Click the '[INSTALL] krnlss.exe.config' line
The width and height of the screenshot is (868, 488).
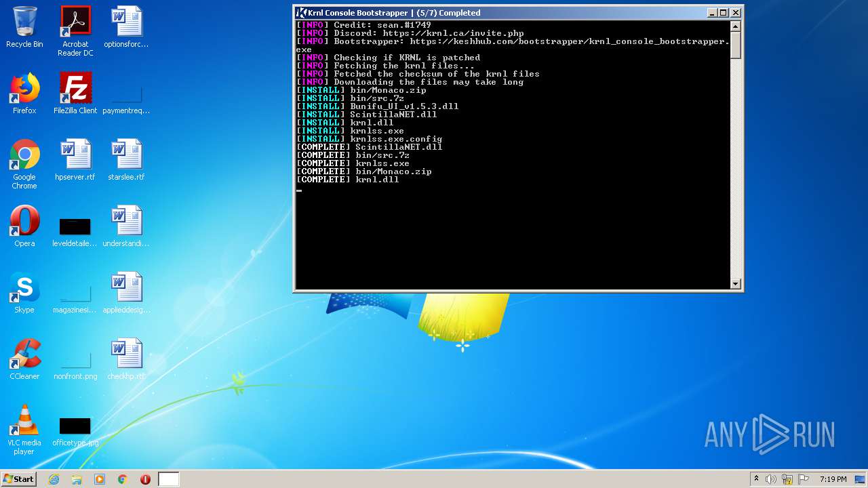(369, 139)
